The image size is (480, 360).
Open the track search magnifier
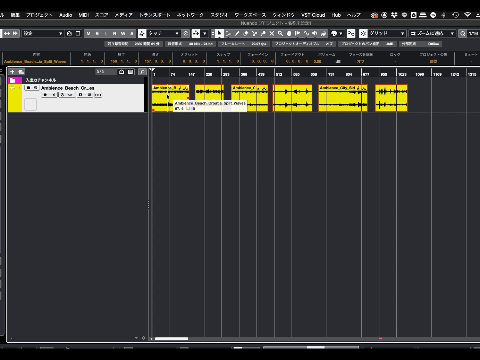142,72
